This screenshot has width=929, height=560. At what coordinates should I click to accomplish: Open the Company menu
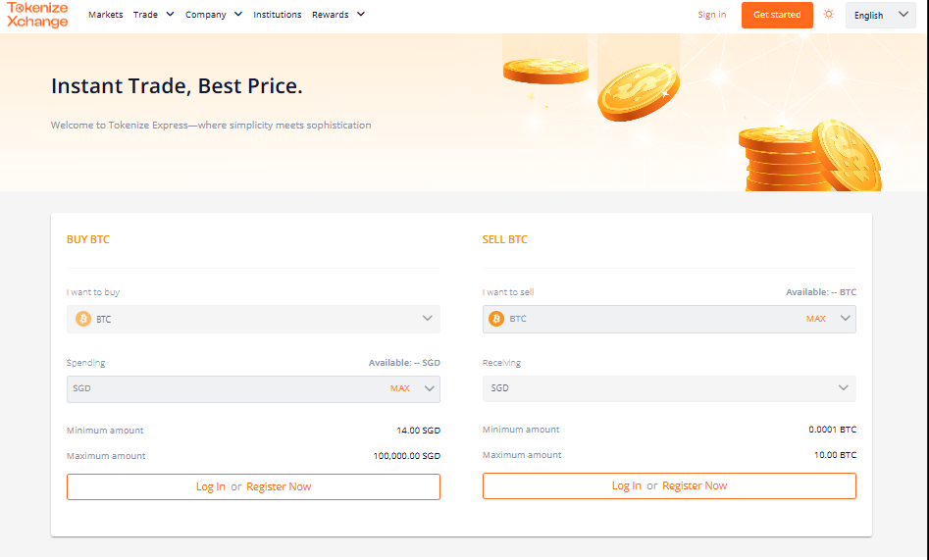tap(206, 15)
